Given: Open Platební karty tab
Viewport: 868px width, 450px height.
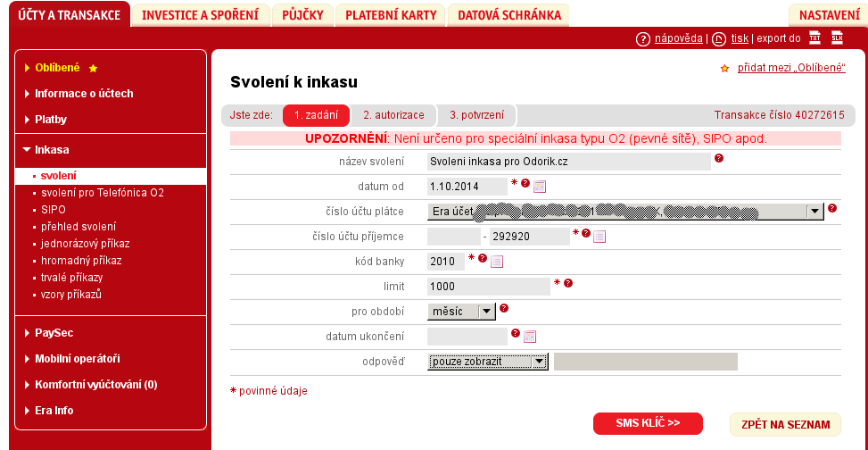Looking at the screenshot, I should point(391,15).
